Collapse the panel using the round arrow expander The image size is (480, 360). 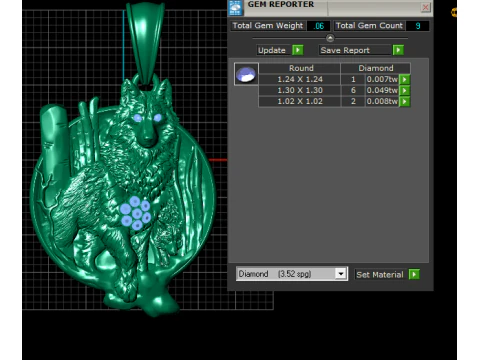point(330,38)
